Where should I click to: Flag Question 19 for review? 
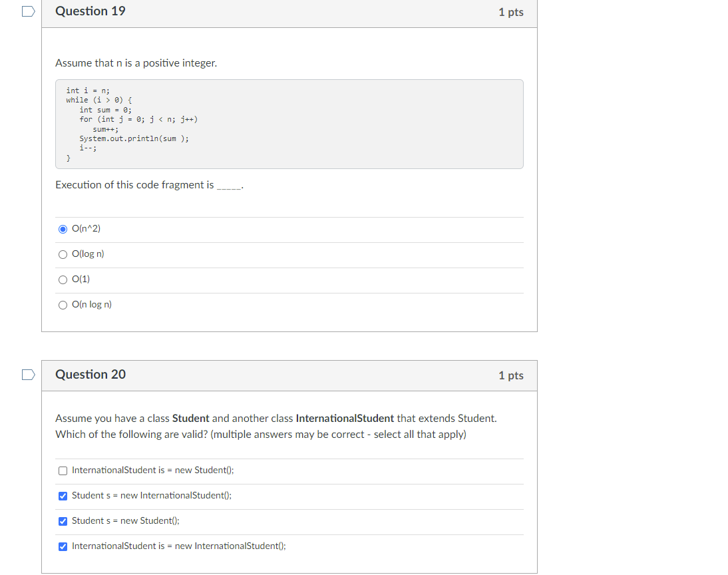pyautogui.click(x=27, y=11)
